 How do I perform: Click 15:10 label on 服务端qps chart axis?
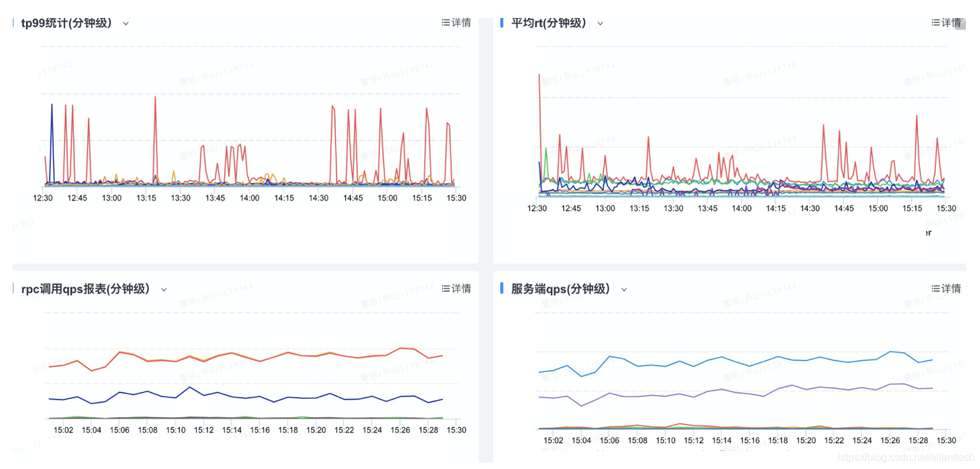click(x=665, y=440)
